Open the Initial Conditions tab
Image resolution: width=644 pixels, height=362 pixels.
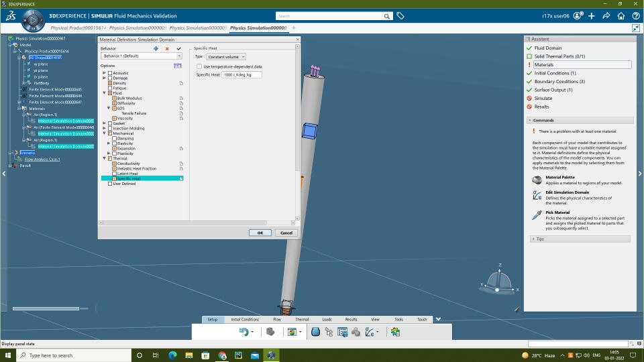pos(245,319)
